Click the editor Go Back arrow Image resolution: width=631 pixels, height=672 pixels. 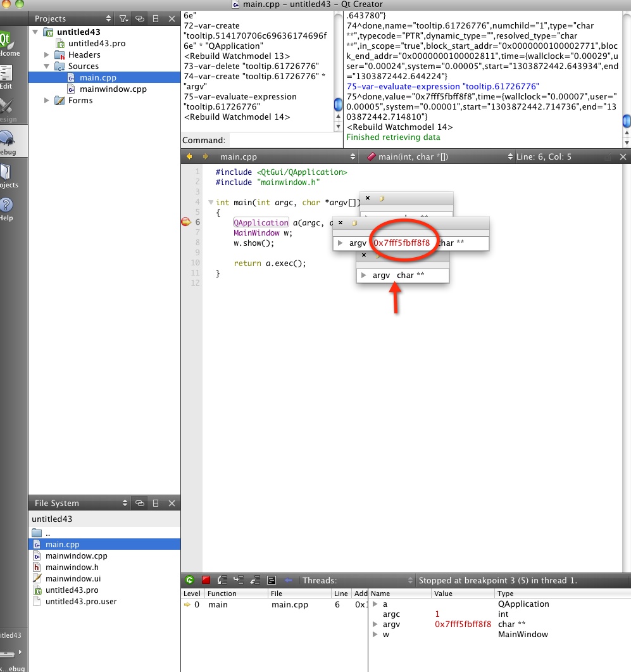pyautogui.click(x=189, y=156)
